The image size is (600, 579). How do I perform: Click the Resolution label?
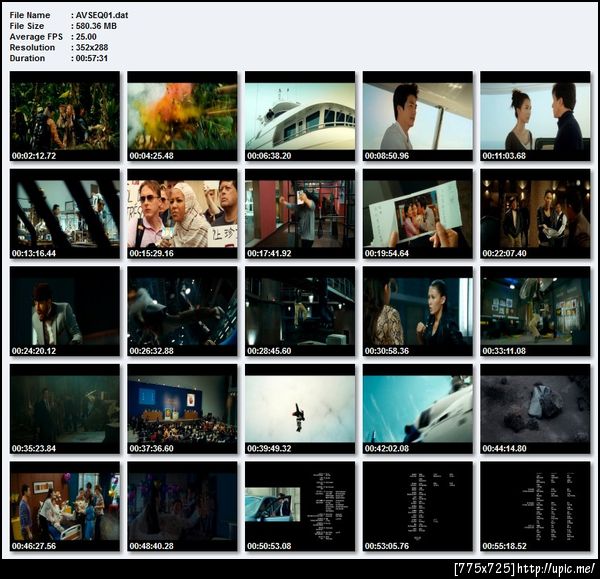point(32,47)
